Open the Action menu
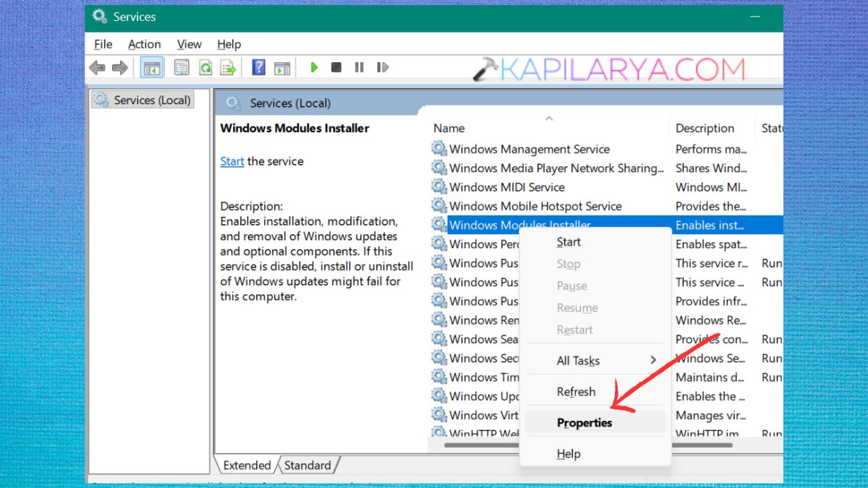 point(145,44)
